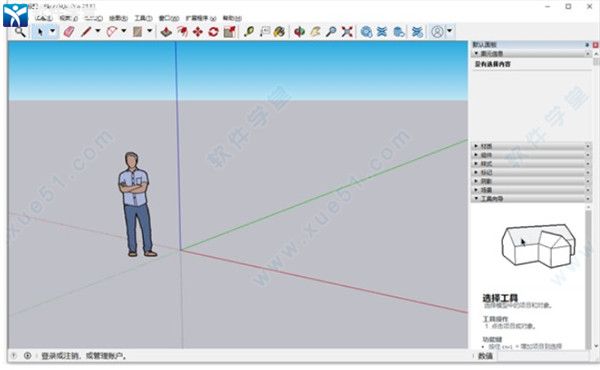The image size is (600, 370).
Task: Expand the 材质 panel
Action: 531,146
